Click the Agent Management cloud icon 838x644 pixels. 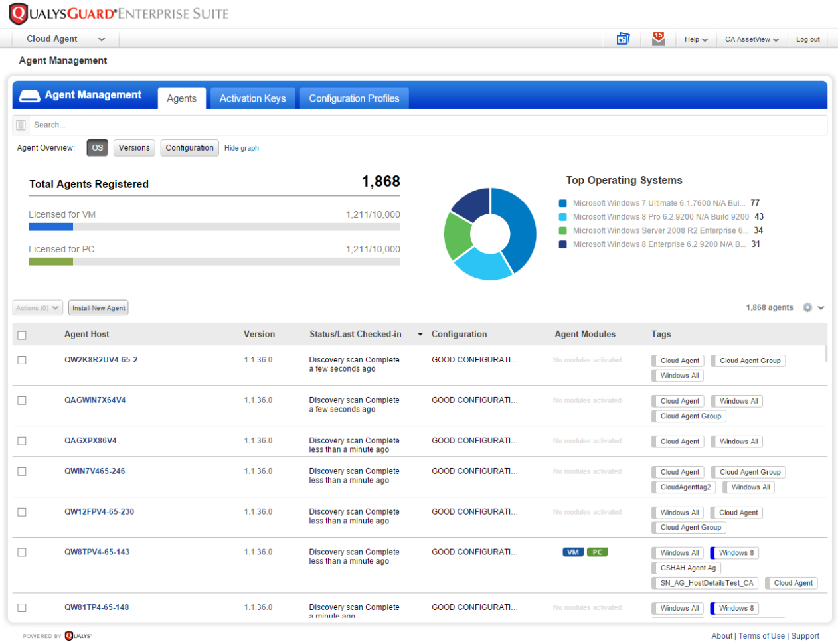coord(29,95)
